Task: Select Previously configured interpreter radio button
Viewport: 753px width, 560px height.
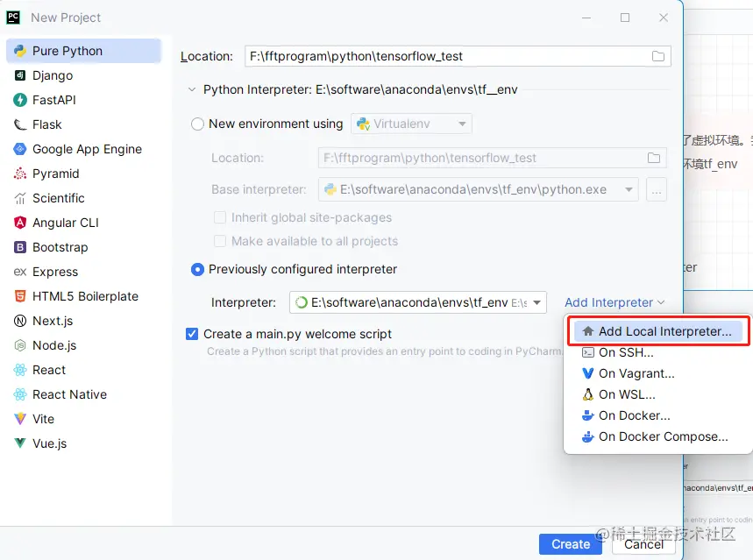Action: click(x=197, y=269)
